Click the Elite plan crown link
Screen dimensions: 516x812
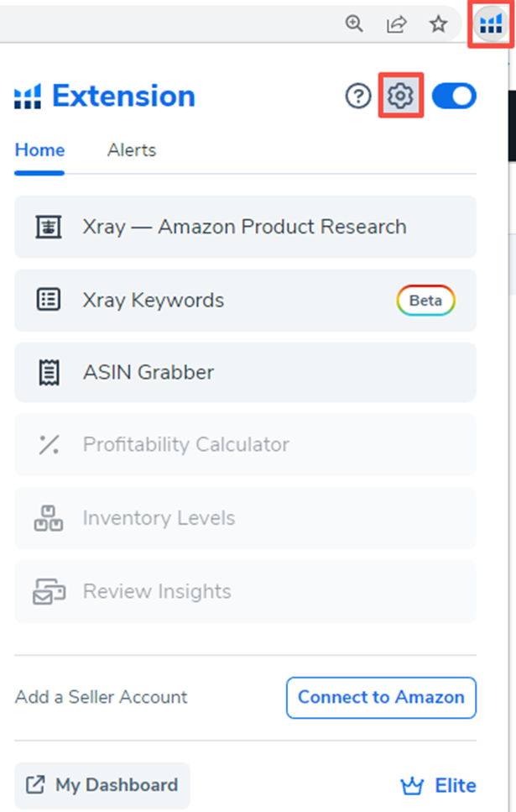439,786
